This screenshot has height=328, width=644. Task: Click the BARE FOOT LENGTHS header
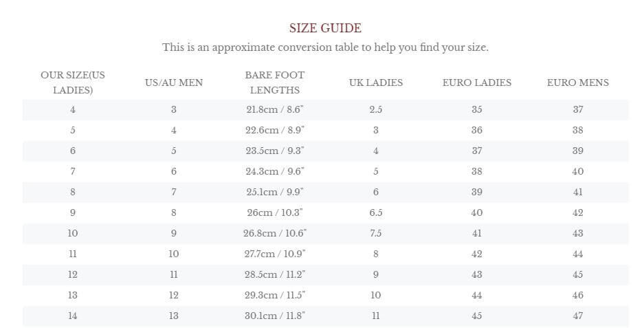[275, 83]
